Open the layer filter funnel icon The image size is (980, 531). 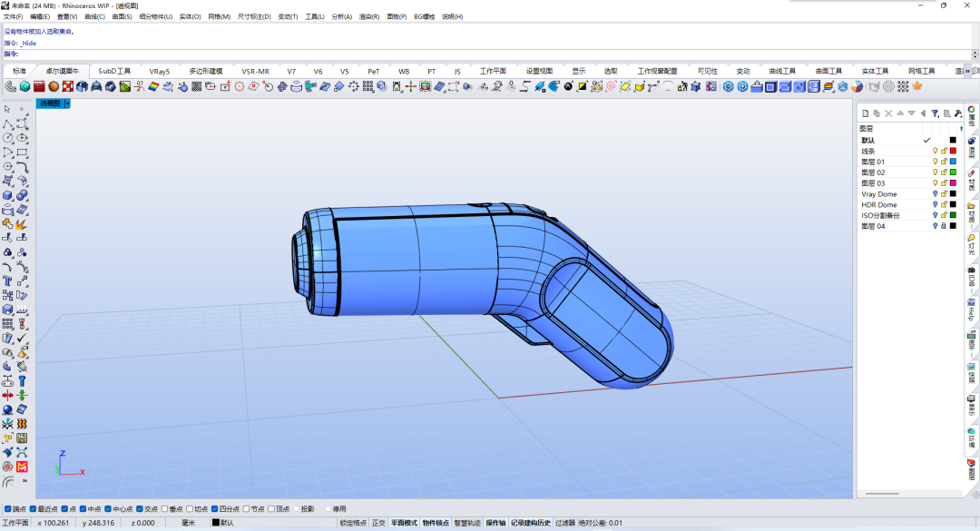pos(935,113)
